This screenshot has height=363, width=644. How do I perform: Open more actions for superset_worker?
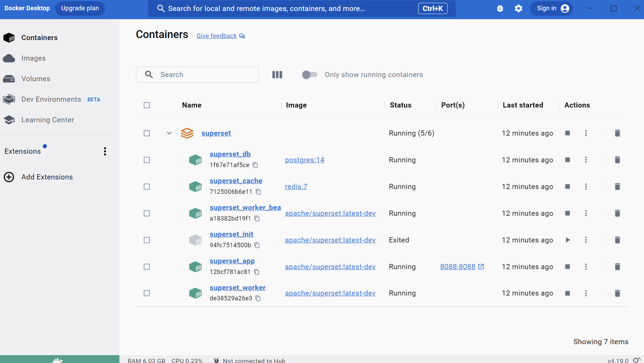tap(586, 293)
